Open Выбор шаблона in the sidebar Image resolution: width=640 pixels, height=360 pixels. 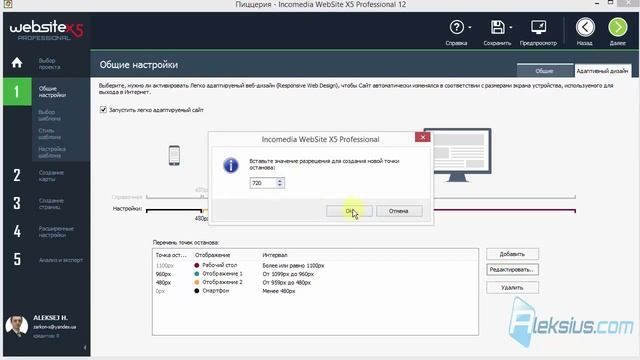(49, 115)
